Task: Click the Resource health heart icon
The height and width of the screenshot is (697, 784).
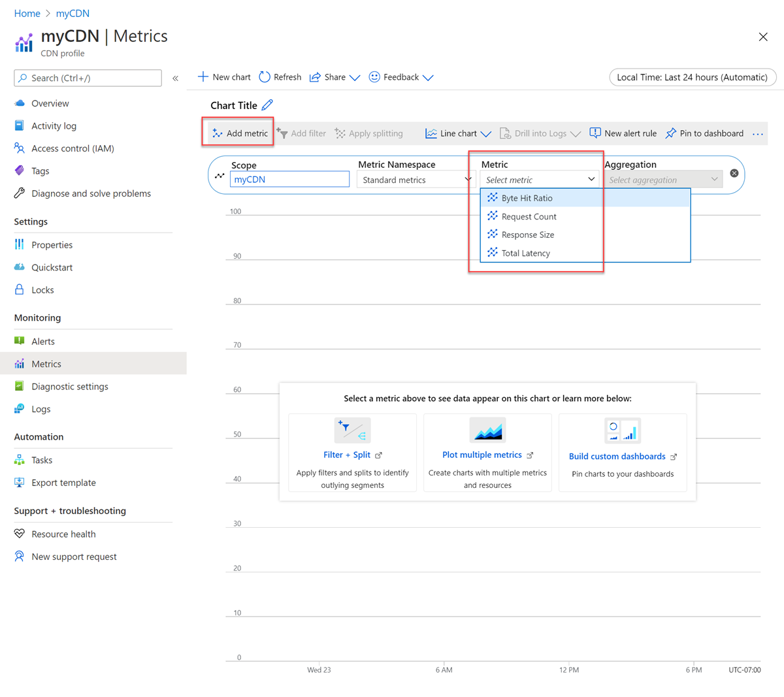Action: [x=20, y=534]
